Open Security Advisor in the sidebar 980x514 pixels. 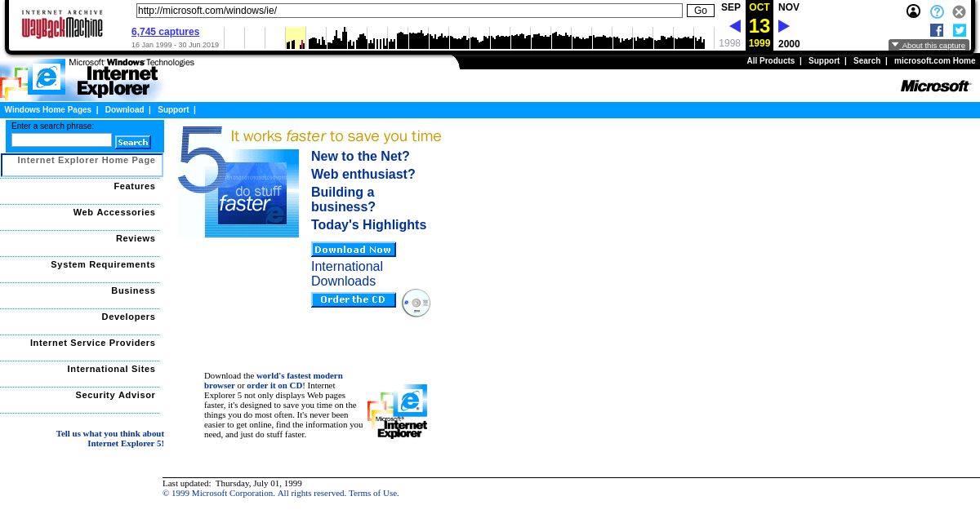(115, 395)
